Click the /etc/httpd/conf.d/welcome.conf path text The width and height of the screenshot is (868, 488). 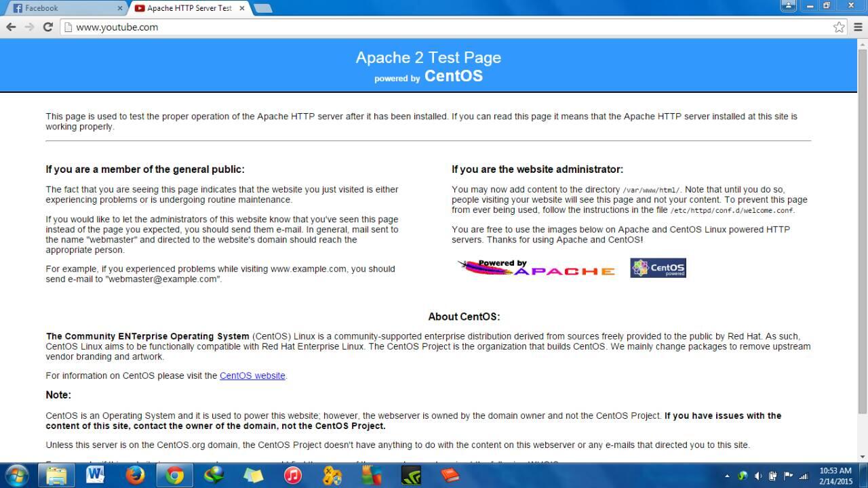click(732, 211)
